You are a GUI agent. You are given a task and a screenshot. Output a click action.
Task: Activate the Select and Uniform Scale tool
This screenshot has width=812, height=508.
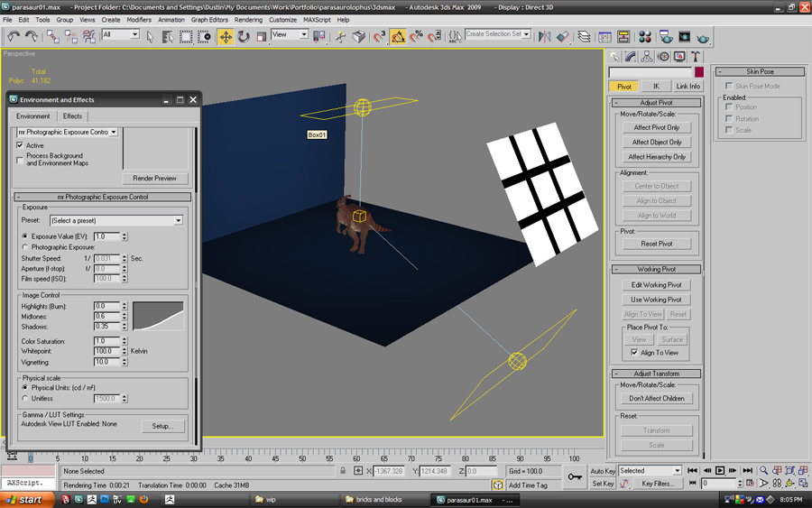click(262, 36)
